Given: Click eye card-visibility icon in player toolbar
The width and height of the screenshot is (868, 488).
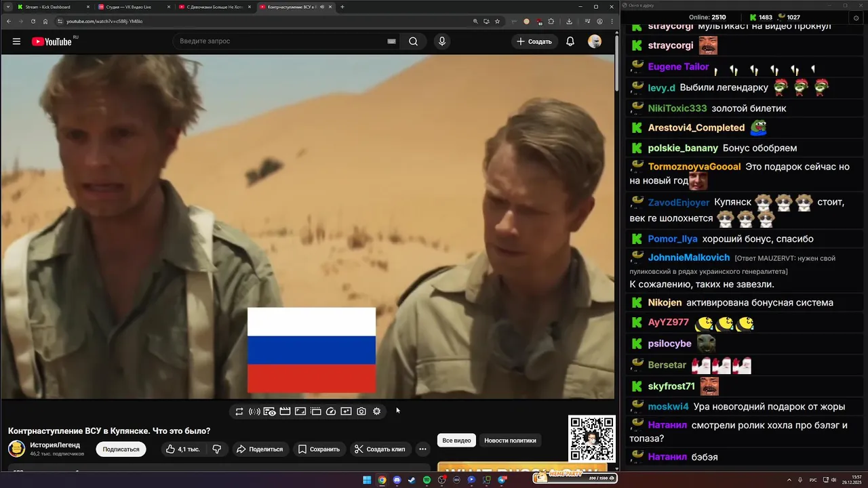Looking at the screenshot, I should [x=269, y=411].
